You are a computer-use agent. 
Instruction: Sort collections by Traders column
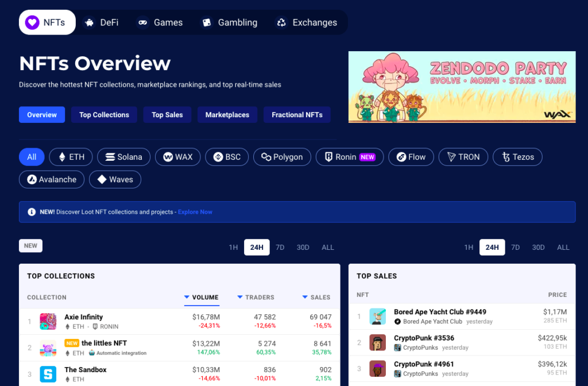[x=256, y=297]
